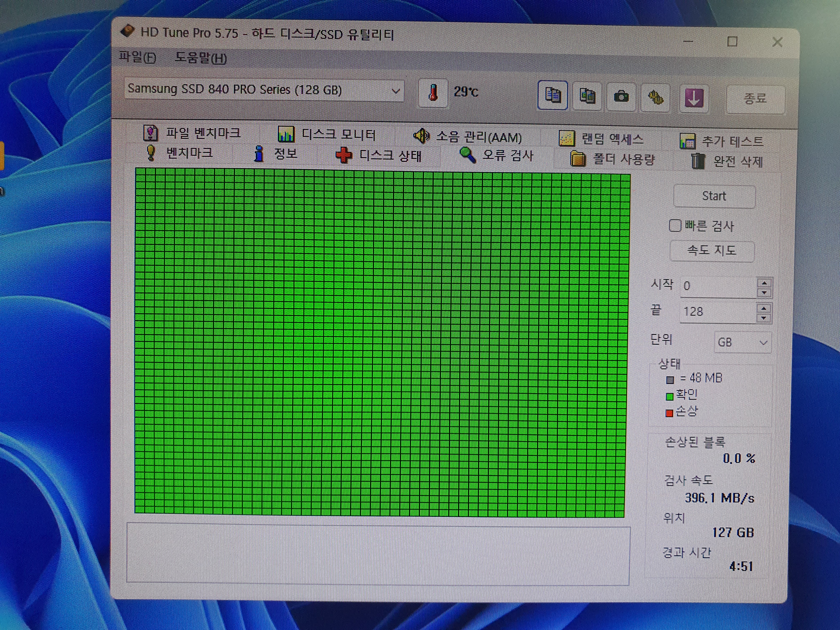Open options via the wrench toolbar icon
This screenshot has height=630, width=840.
655,98
